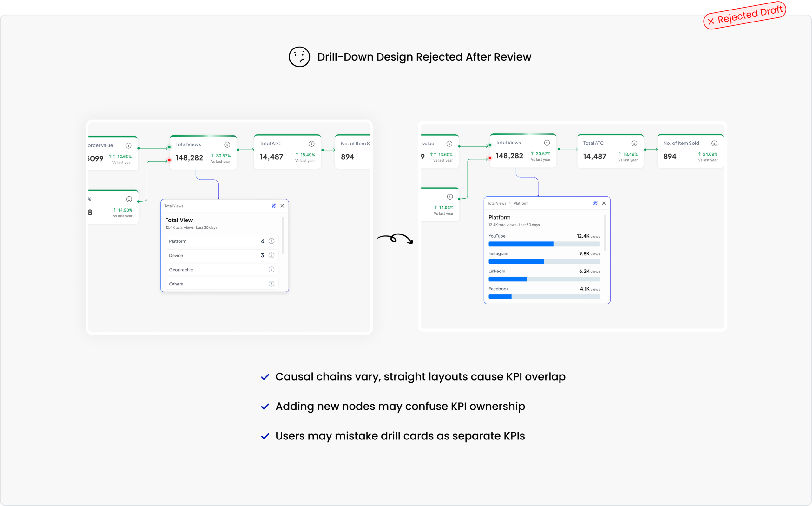Click info icon on left Total ATC card
This screenshot has height=506, width=812.
311,144
